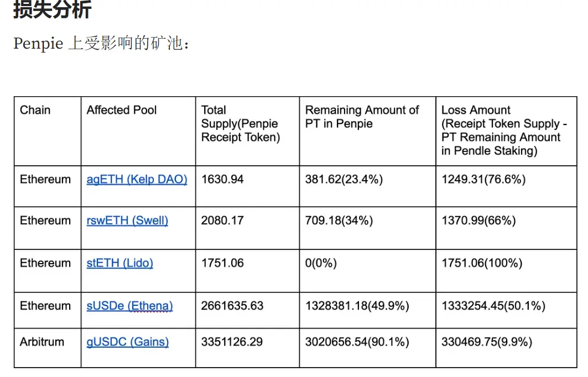Click the 1328381.18(49.9%) remaining amount cell
The image size is (588, 377).
click(x=357, y=306)
